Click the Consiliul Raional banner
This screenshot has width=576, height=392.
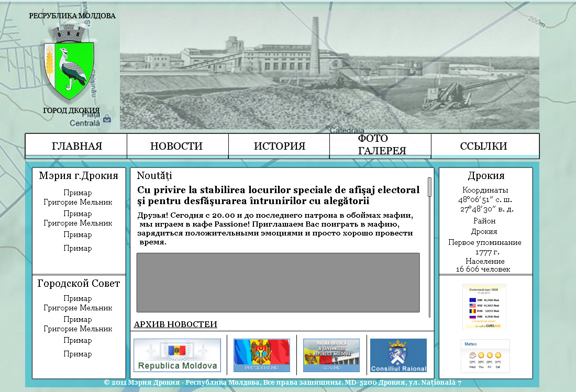click(398, 355)
